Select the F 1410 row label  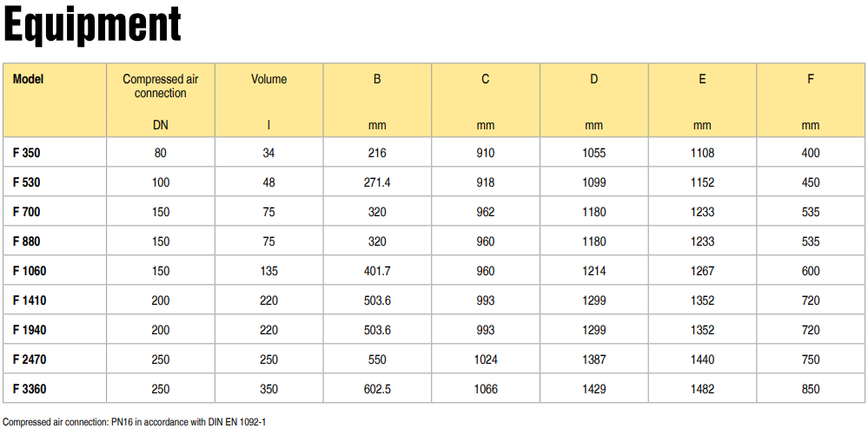30,300
